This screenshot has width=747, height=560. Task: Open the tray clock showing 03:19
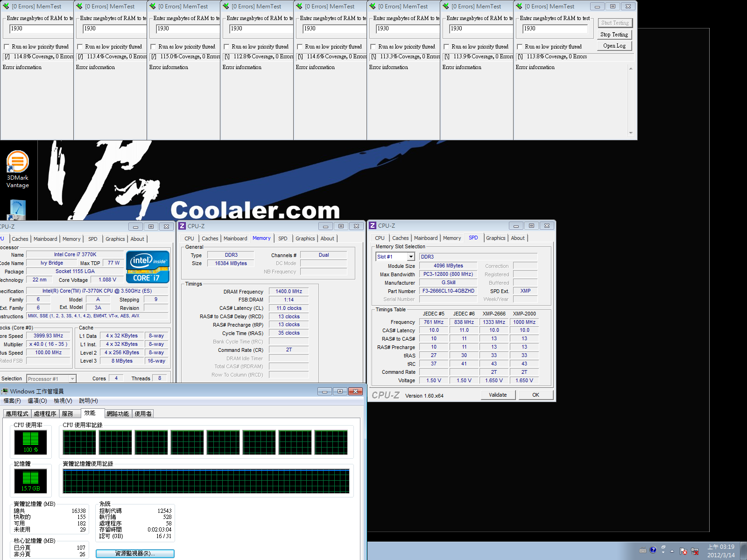point(721,551)
